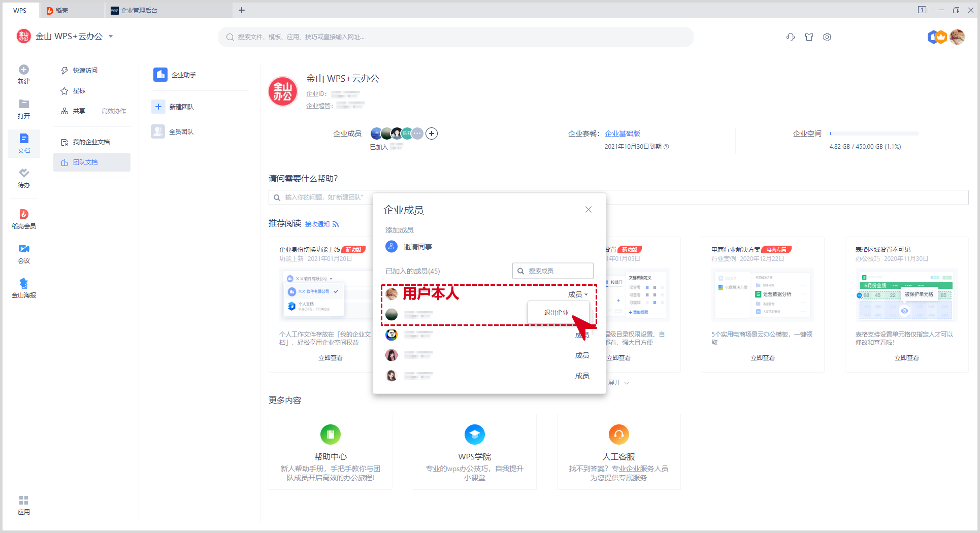This screenshot has height=533, width=980.
Task: Open the 金山 WPS+云办公 company dropdown arrow
Action: pyautogui.click(x=111, y=37)
